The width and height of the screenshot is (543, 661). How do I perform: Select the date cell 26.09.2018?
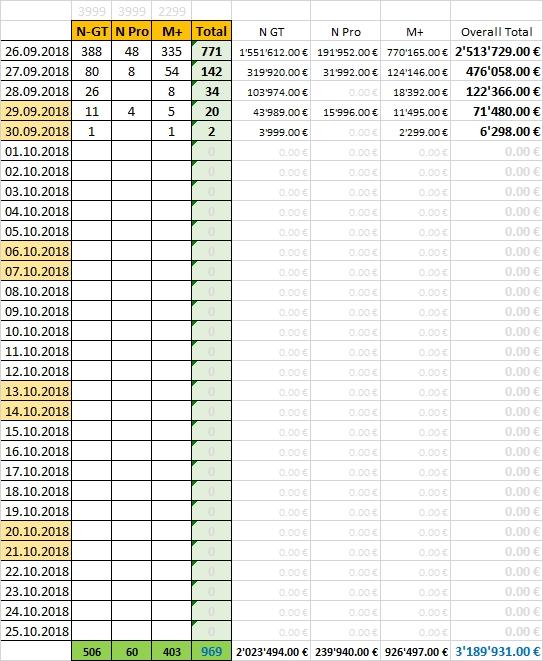coord(36,51)
